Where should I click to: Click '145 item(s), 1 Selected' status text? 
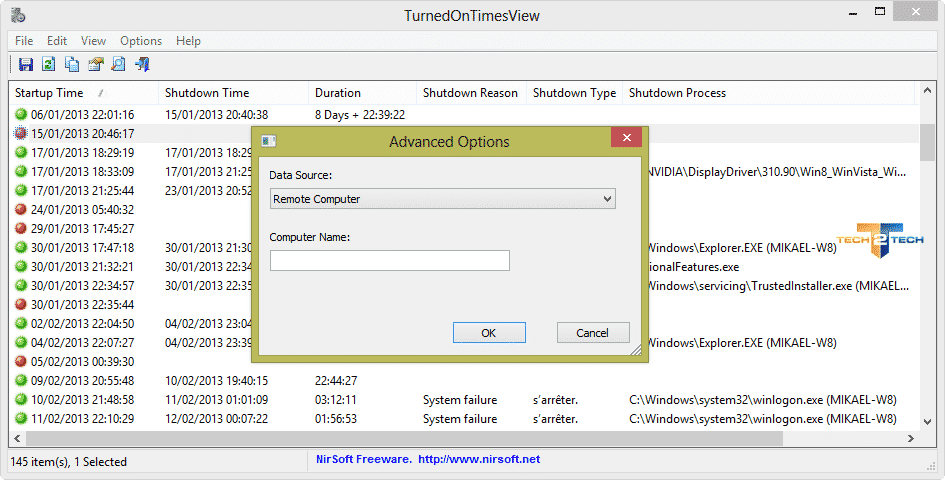click(69, 462)
